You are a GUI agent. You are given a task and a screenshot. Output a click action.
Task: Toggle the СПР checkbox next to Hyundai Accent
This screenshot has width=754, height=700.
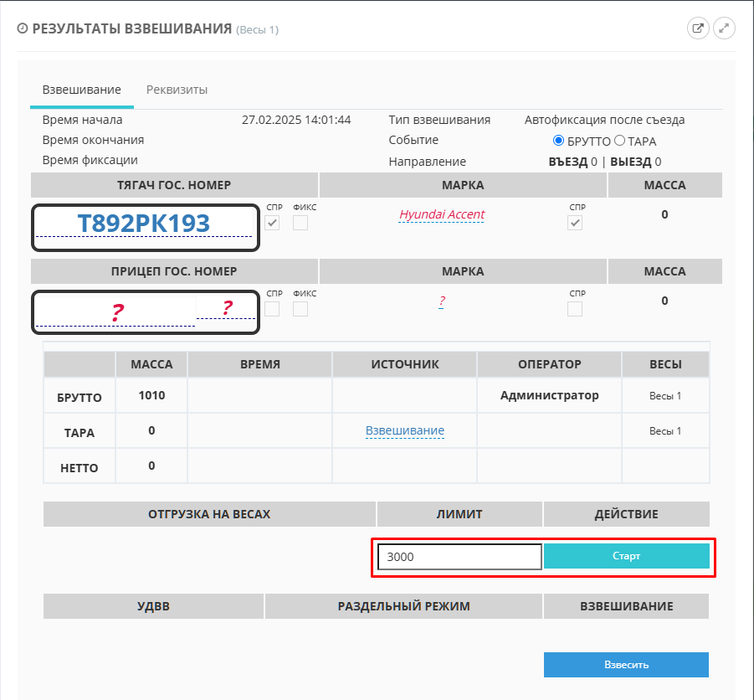(x=575, y=223)
